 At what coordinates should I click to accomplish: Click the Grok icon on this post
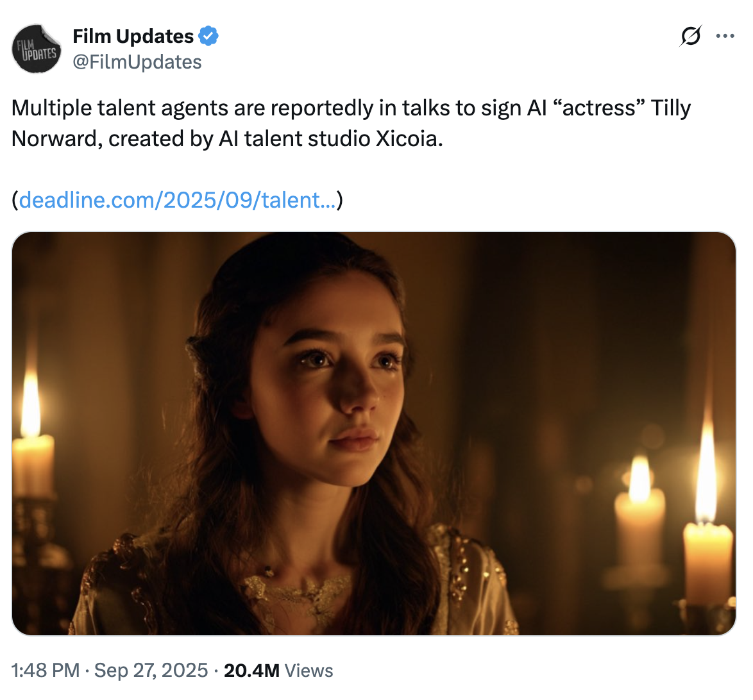(690, 37)
